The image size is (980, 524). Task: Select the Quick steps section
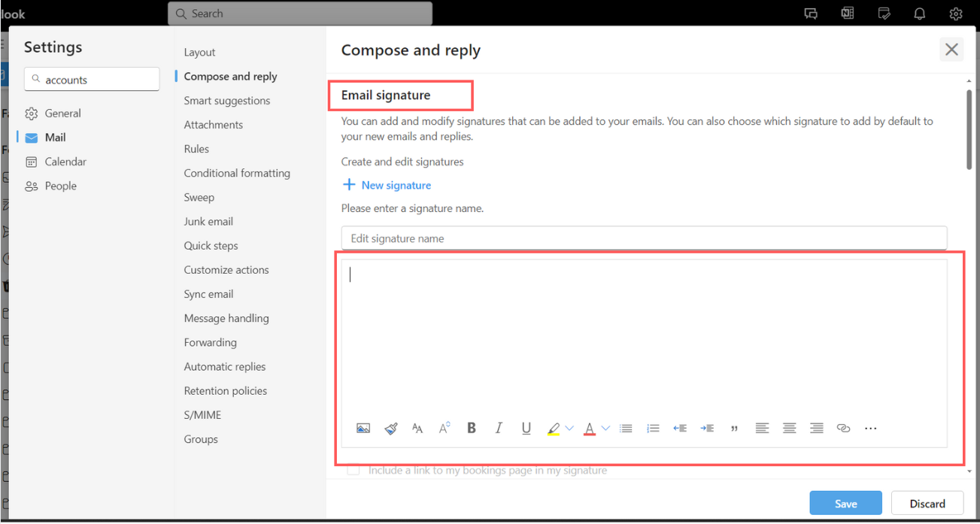[x=211, y=246]
